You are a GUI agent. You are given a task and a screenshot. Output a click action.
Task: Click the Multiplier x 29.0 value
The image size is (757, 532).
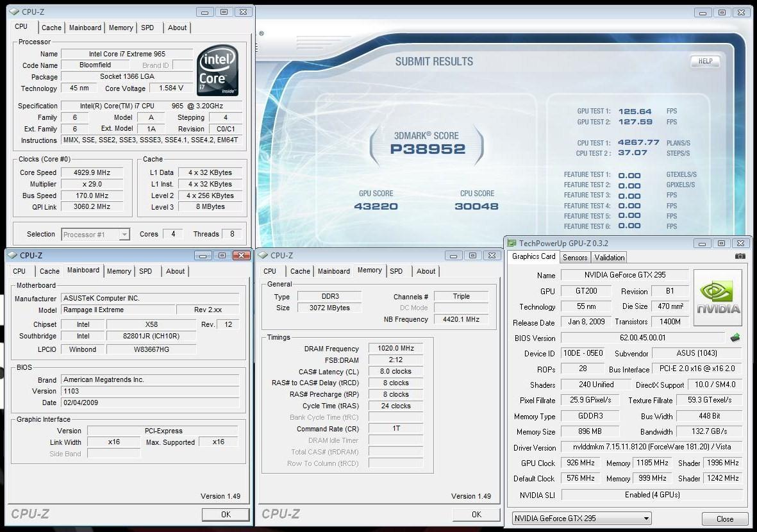92,184
